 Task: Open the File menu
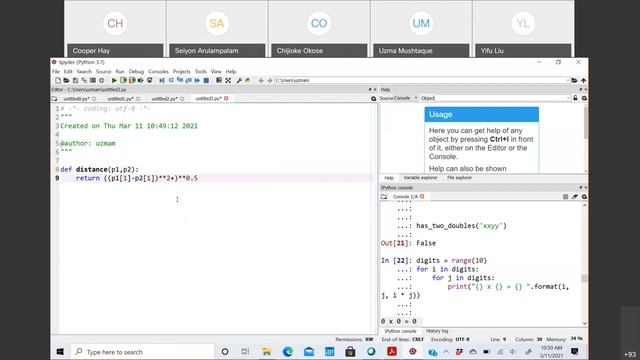(56, 71)
